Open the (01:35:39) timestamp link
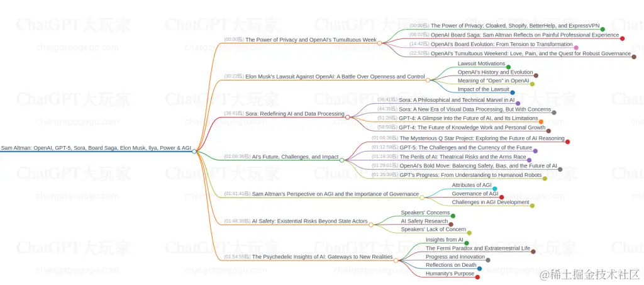Screen dimensions: 644x285 point(385,174)
